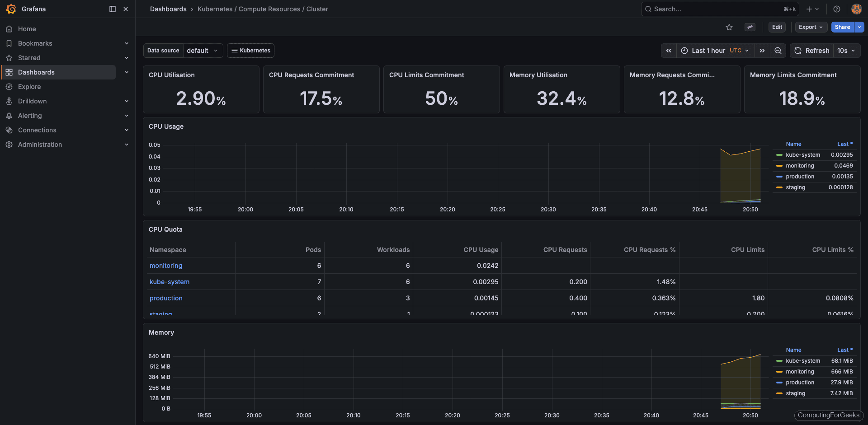This screenshot has width=868, height=425.
Task: Open the default data source dropdown
Action: [x=202, y=51]
